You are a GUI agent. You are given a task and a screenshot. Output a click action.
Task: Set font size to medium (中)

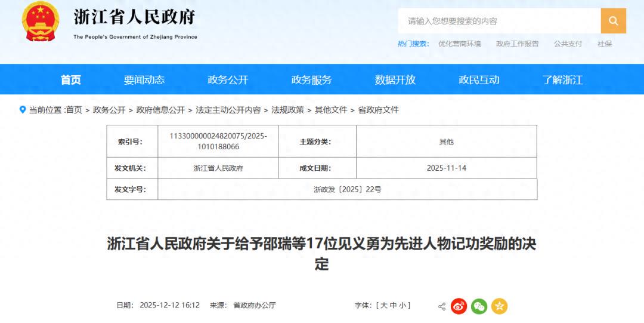(393, 305)
